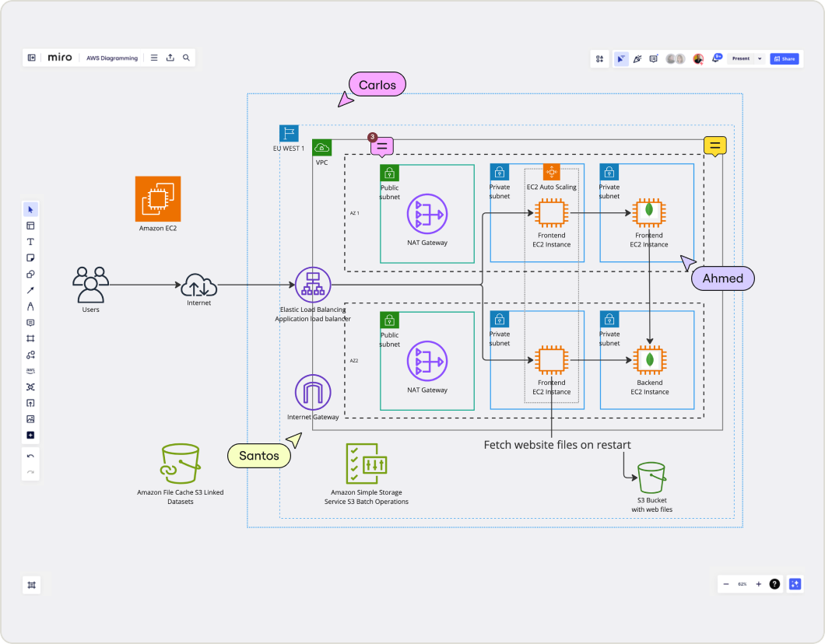The width and height of the screenshot is (825, 644).
Task: Open more apps plus button
Action: (30, 436)
